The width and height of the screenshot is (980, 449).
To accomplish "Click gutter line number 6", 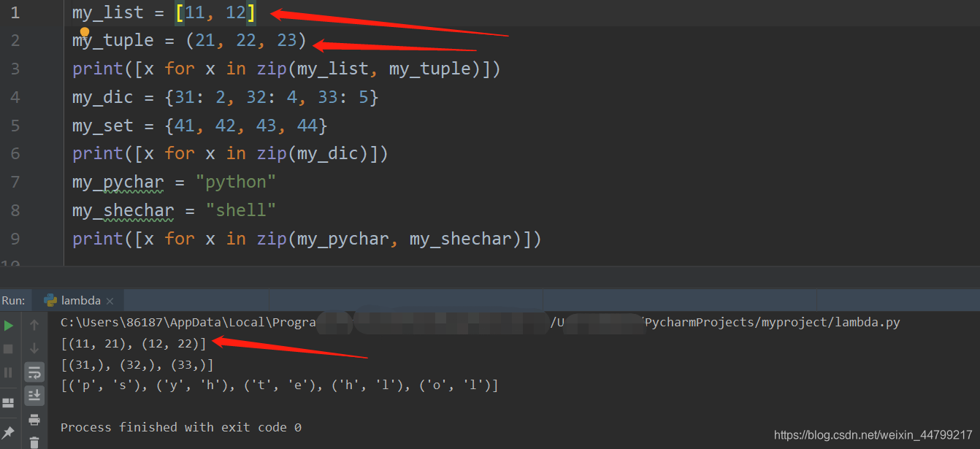I will (x=15, y=153).
